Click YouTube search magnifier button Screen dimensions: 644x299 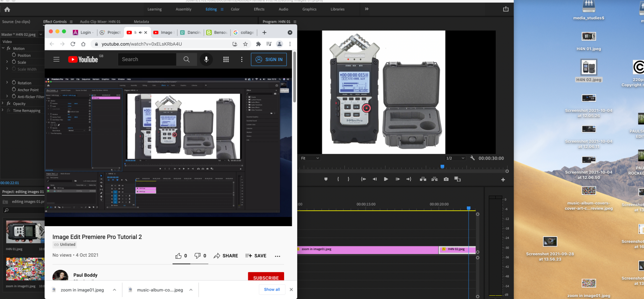[186, 59]
